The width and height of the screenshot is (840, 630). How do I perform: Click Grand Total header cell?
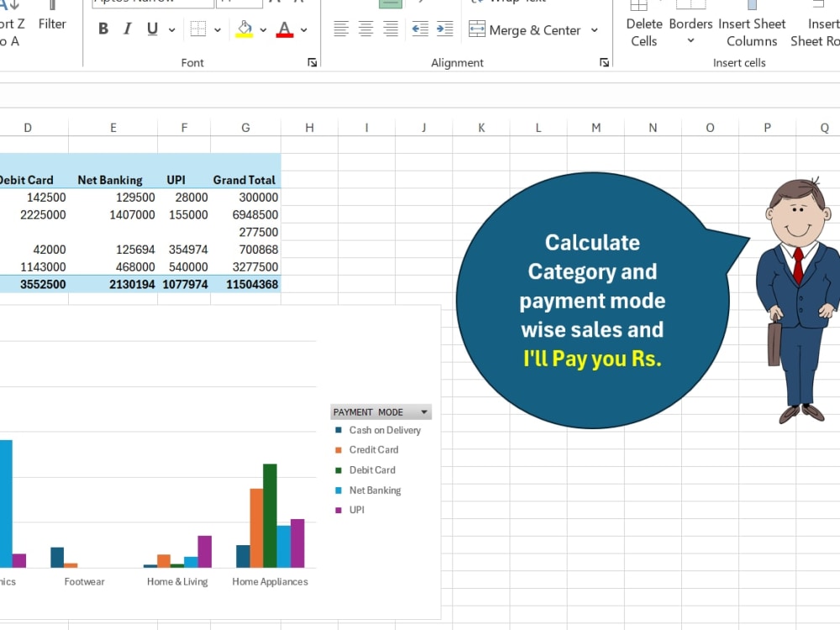click(x=245, y=180)
